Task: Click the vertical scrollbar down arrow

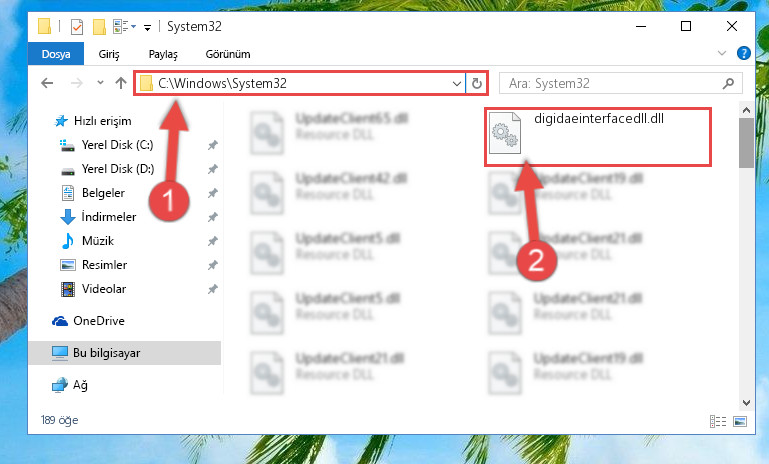Action: pyautogui.click(x=746, y=403)
